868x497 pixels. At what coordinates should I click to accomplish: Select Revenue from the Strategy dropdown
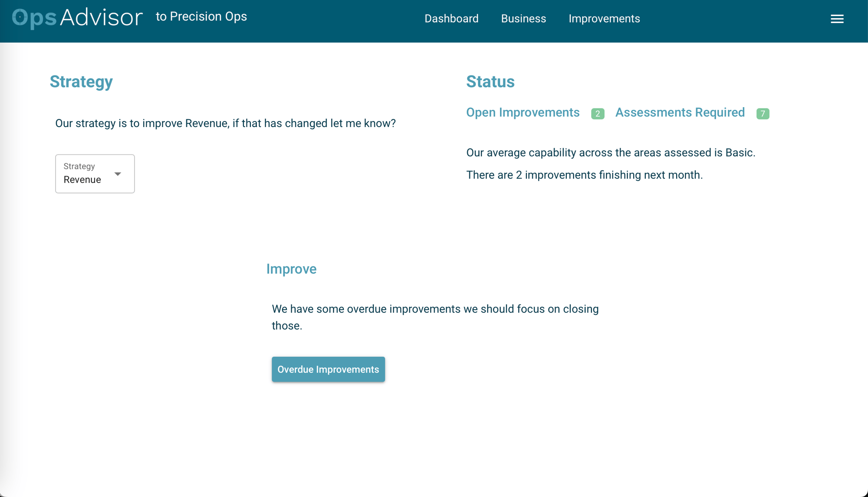pos(95,173)
